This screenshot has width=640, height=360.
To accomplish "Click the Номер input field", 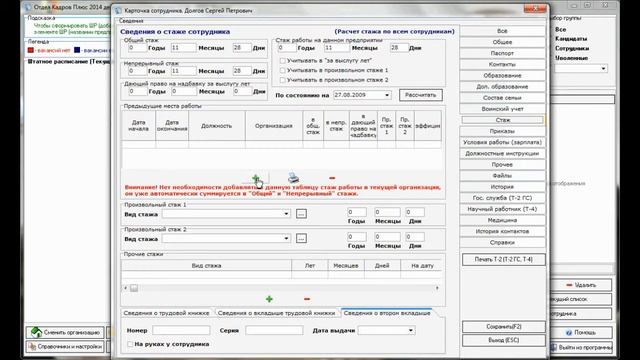I will 181,330.
